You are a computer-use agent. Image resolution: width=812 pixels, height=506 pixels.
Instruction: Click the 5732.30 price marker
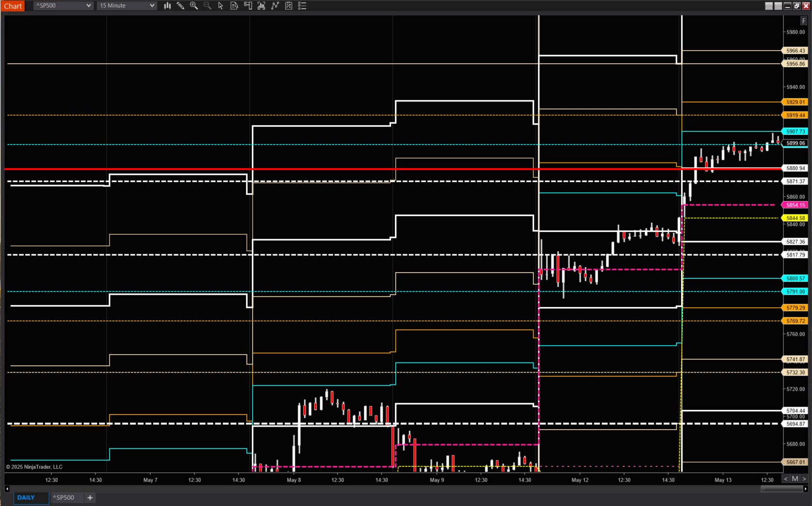pyautogui.click(x=795, y=372)
